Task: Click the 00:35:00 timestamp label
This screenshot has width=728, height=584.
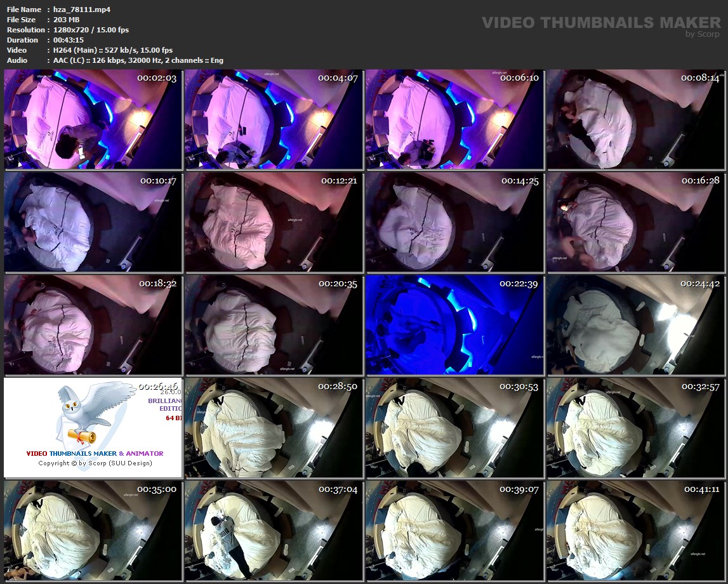Action: click(x=157, y=489)
